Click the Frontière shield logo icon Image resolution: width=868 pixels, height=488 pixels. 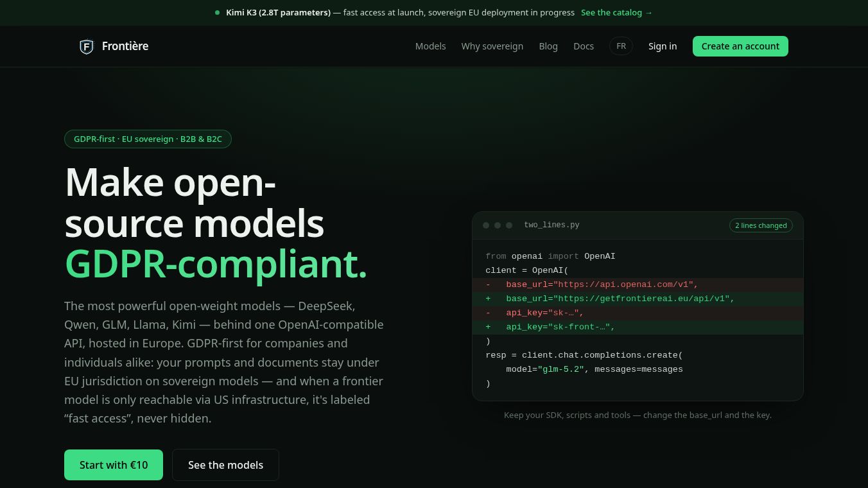(x=87, y=46)
